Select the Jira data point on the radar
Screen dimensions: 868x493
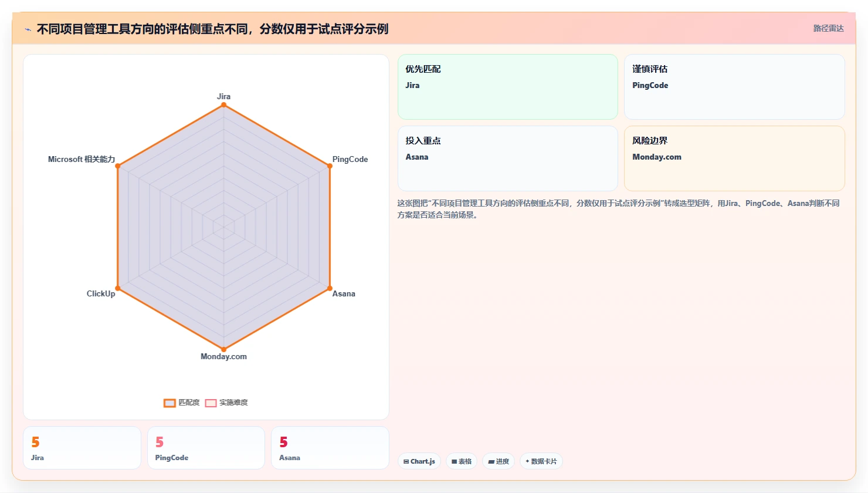pyautogui.click(x=223, y=105)
